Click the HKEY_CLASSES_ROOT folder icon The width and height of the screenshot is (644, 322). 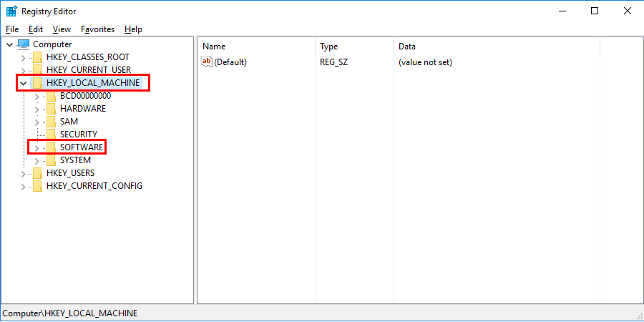37,57
